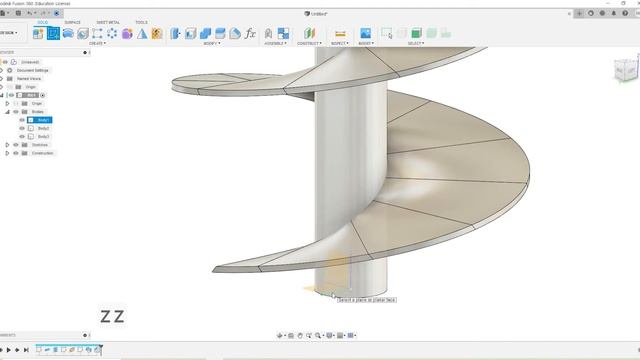
Task: Click the Orbit navigation tool
Action: pos(280,336)
